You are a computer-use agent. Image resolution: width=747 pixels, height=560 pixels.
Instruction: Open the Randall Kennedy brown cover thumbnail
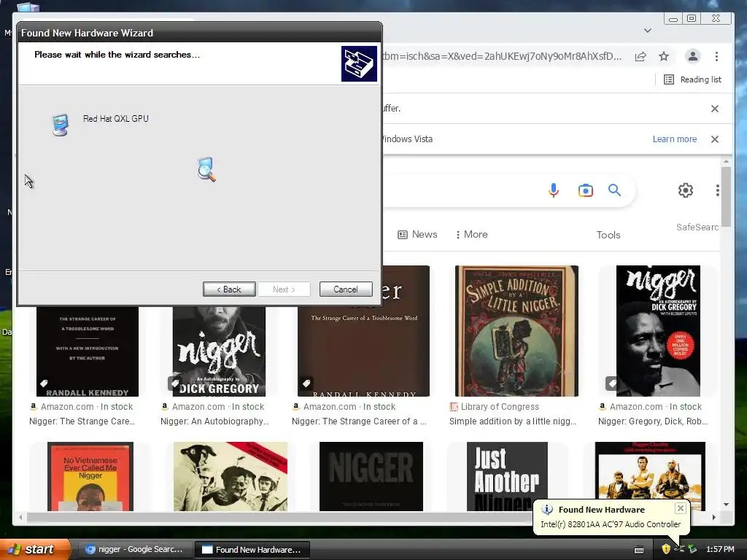[363, 351]
